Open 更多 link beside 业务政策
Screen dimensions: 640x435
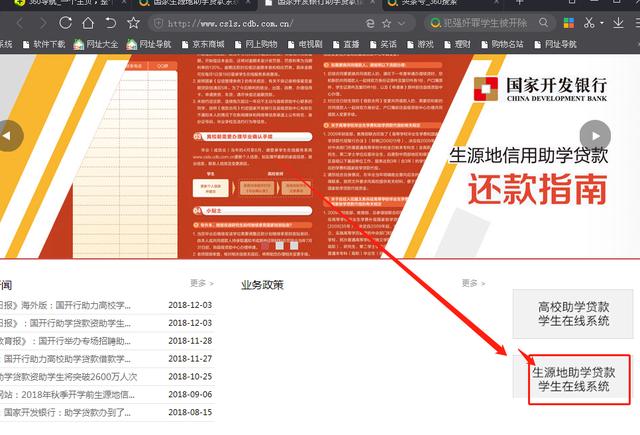pos(473,283)
